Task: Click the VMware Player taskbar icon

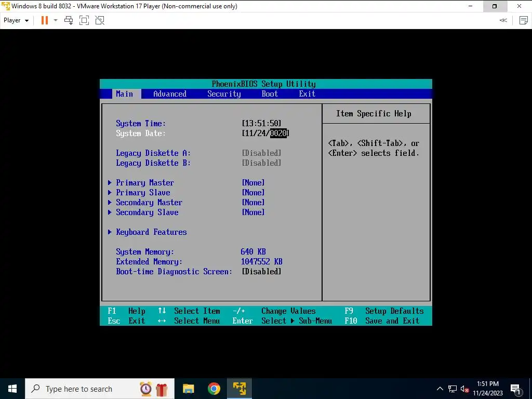Action: pos(239,389)
